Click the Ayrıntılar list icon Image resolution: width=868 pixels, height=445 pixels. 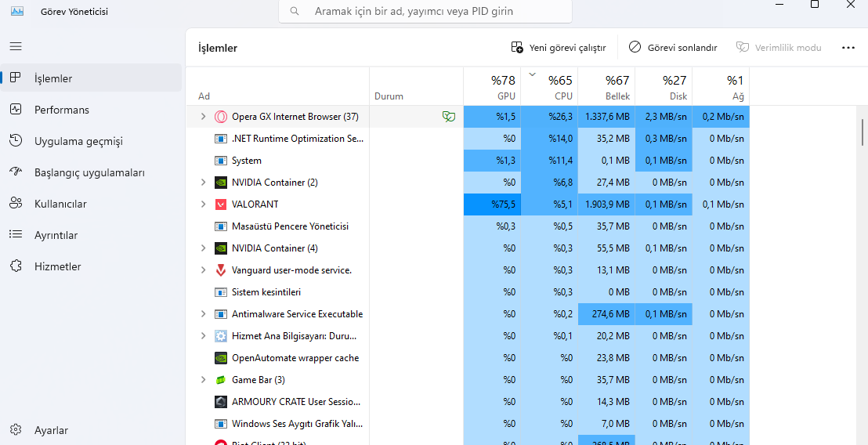(16, 235)
